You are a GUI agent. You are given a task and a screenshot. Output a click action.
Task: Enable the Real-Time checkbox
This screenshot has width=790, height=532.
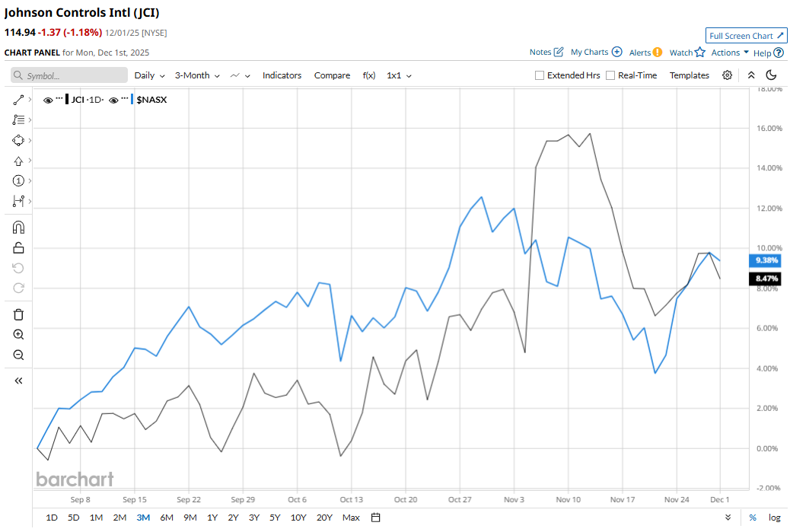click(x=610, y=75)
